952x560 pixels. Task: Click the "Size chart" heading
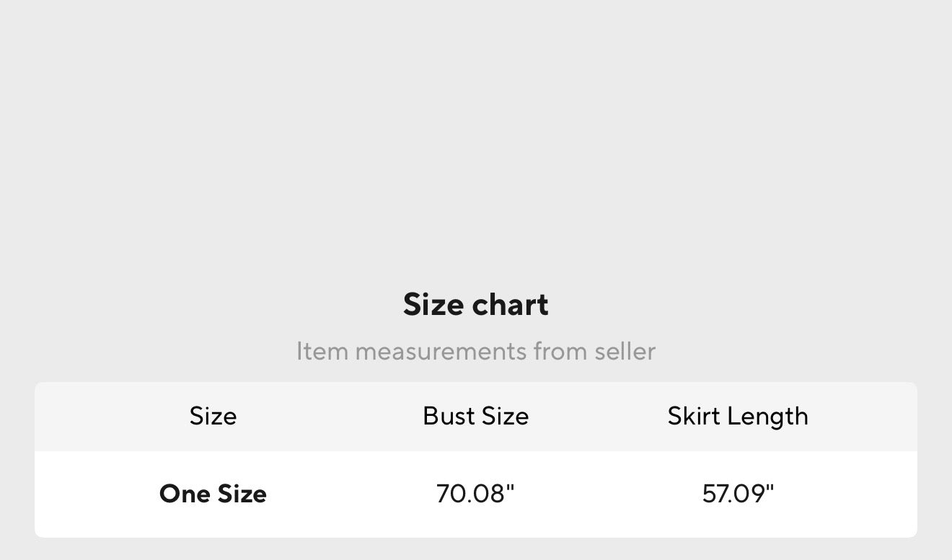(x=475, y=304)
